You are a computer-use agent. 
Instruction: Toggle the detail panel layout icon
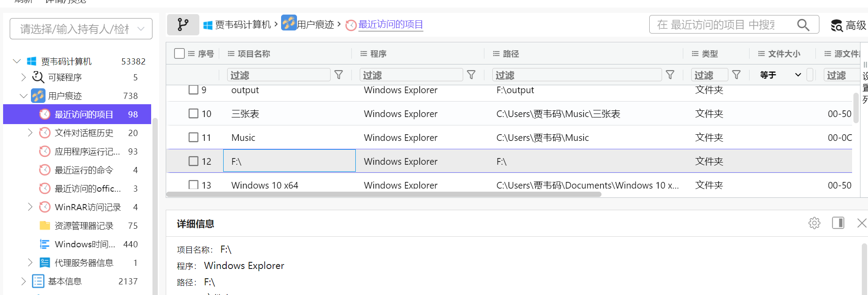pos(838,223)
